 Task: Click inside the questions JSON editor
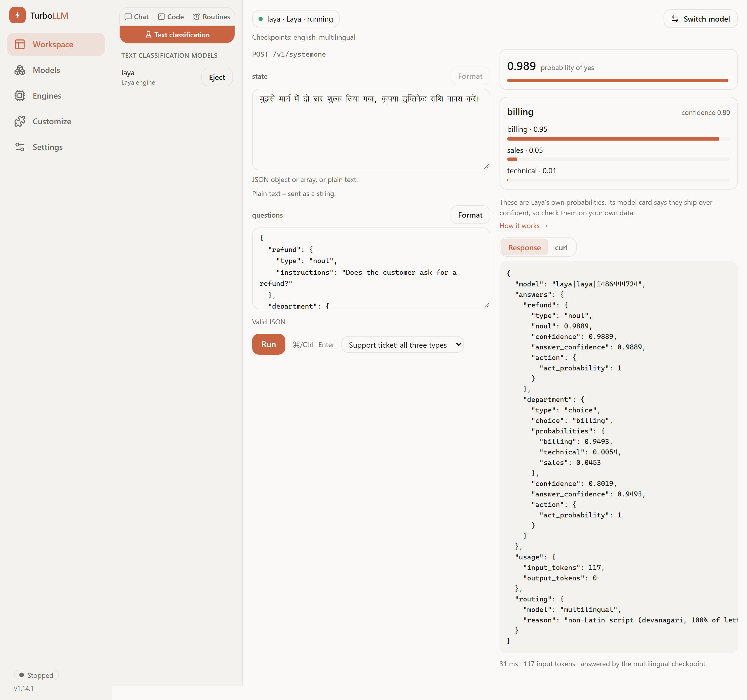[x=371, y=268]
